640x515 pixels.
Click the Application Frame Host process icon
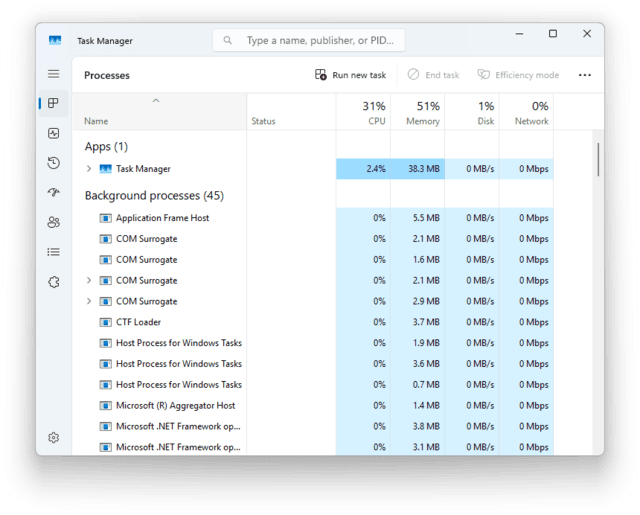(105, 218)
